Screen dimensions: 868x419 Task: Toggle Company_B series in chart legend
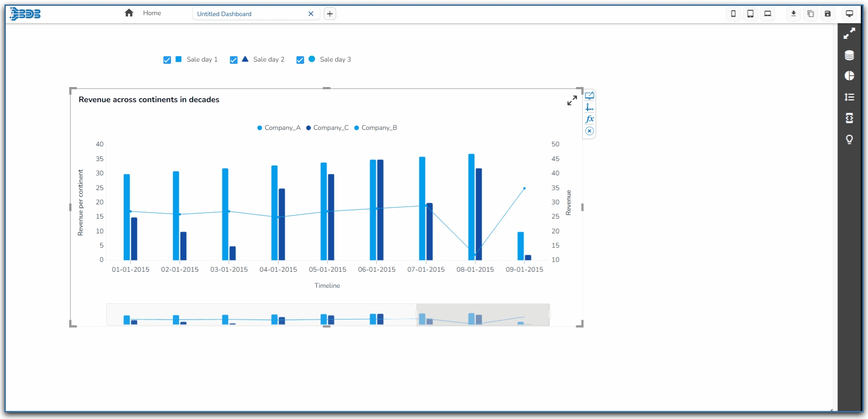tap(376, 128)
